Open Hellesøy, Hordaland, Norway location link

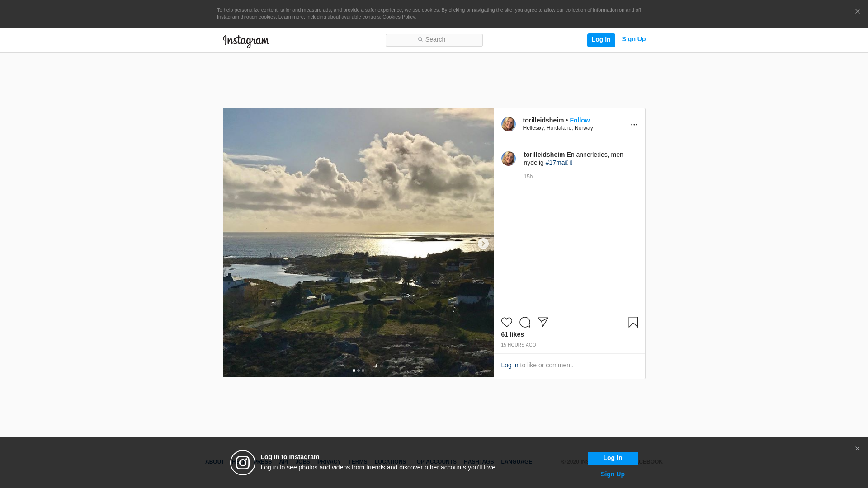[x=557, y=128]
